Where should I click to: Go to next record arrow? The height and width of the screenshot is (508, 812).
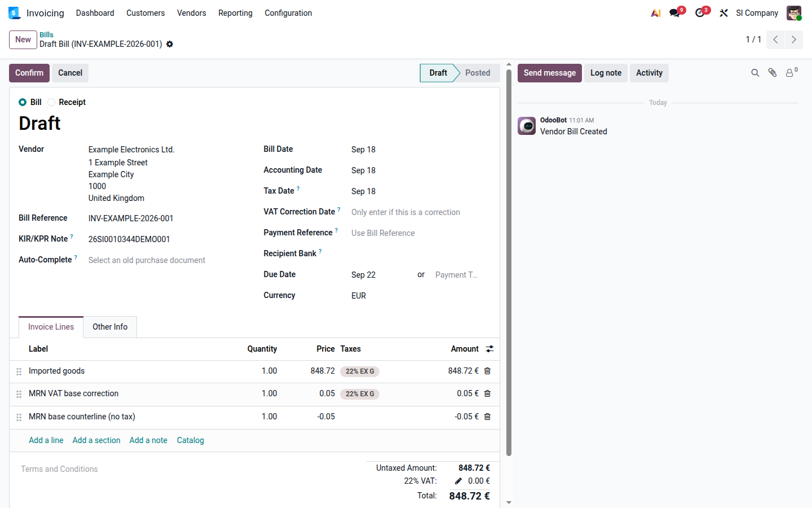[x=793, y=40]
